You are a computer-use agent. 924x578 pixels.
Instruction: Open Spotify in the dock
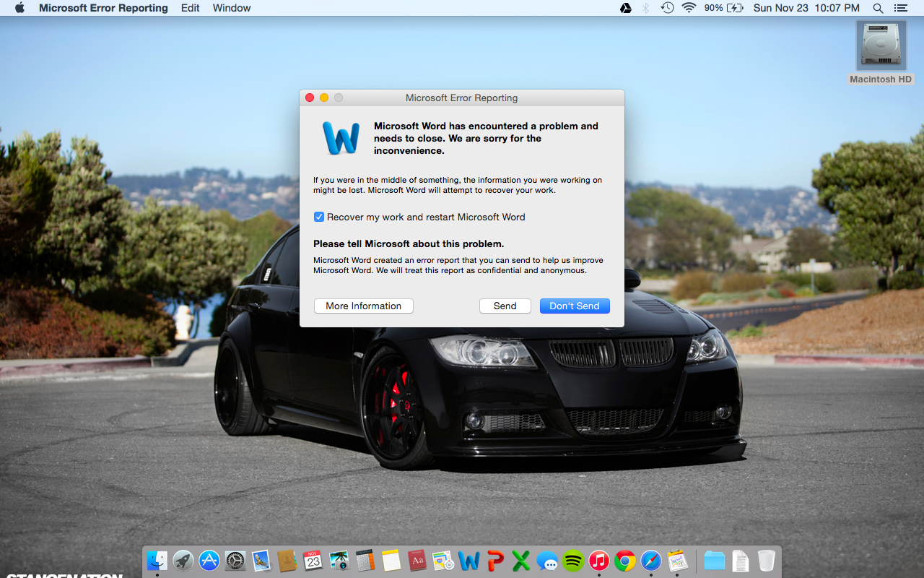573,560
